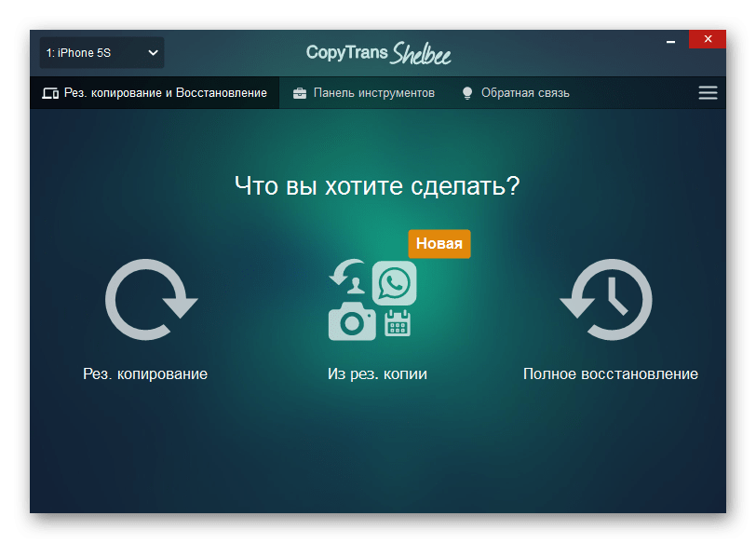This screenshot has width=756, height=543.
Task: Start Полное восстановление via its label
Action: (610, 374)
